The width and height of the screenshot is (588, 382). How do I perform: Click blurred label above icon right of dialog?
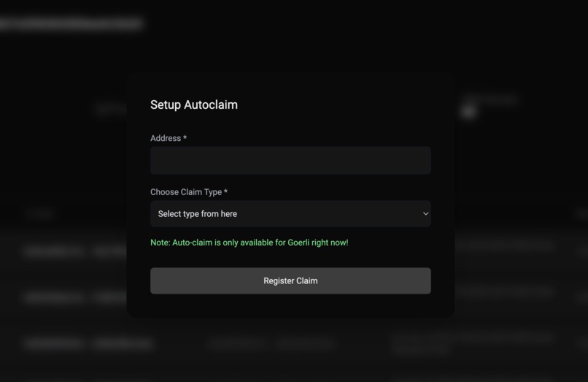pyautogui.click(x=490, y=99)
